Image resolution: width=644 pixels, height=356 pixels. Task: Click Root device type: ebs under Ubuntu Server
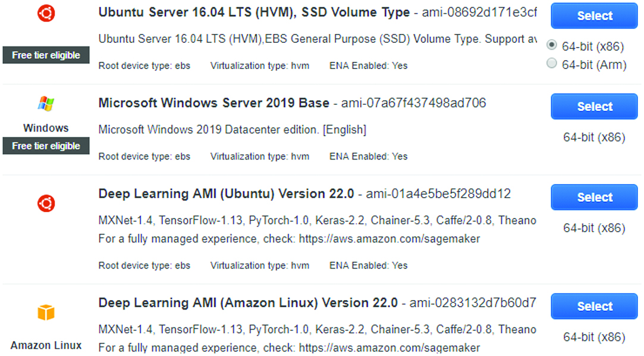pyautogui.click(x=144, y=65)
